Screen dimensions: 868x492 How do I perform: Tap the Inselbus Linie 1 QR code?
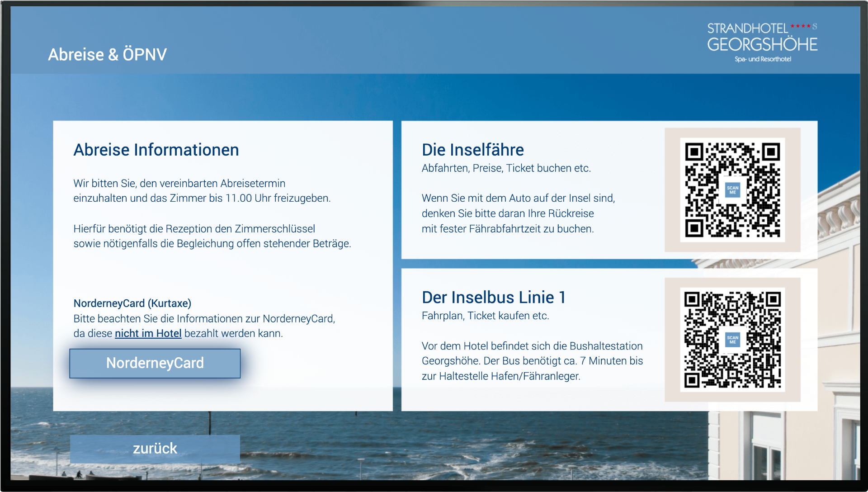732,340
